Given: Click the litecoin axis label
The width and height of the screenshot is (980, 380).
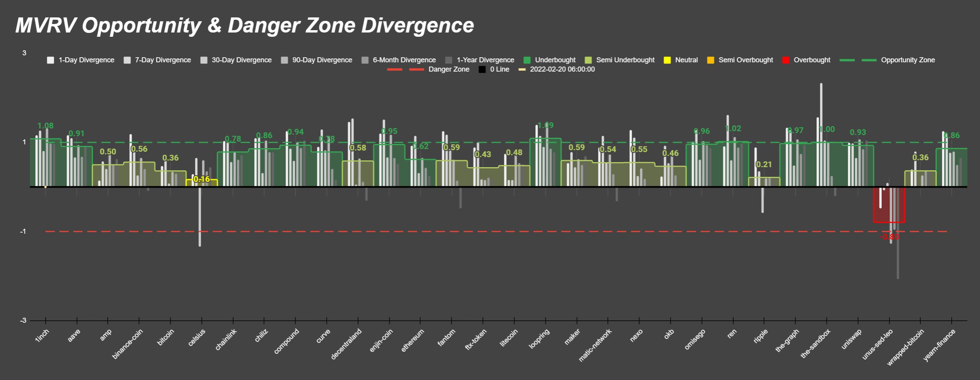Looking at the screenshot, I should [x=508, y=338].
